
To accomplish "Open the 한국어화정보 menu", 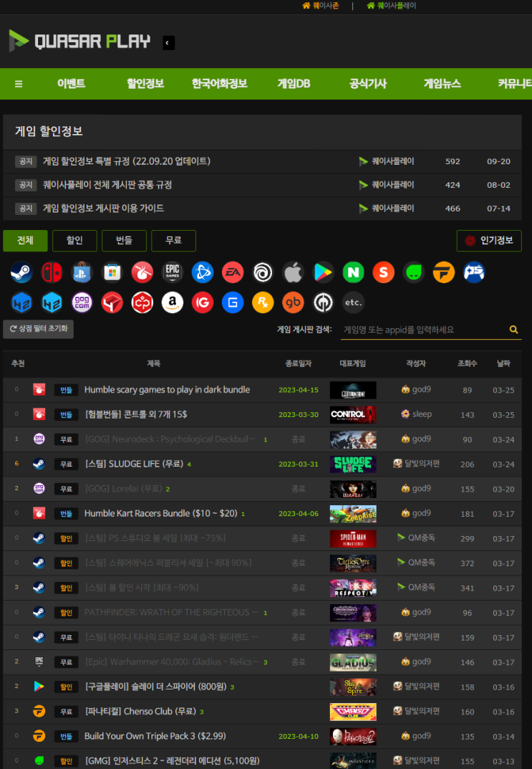I will click(x=219, y=83).
